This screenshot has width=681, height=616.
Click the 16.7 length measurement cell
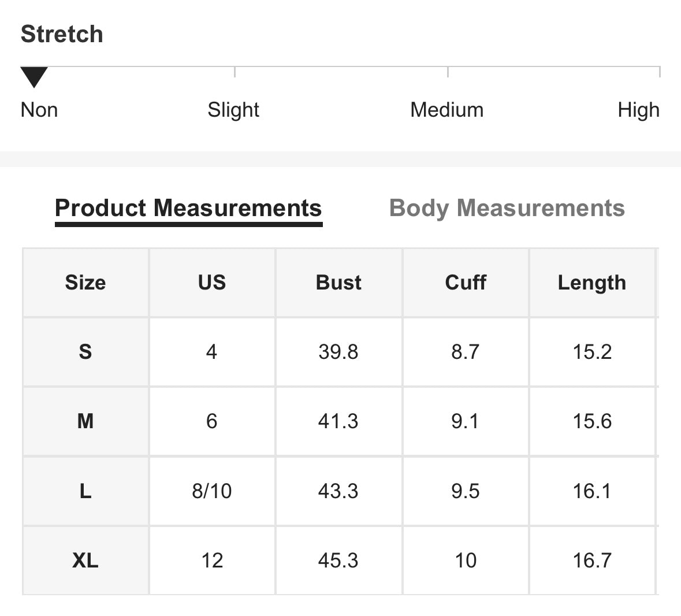[x=592, y=561]
